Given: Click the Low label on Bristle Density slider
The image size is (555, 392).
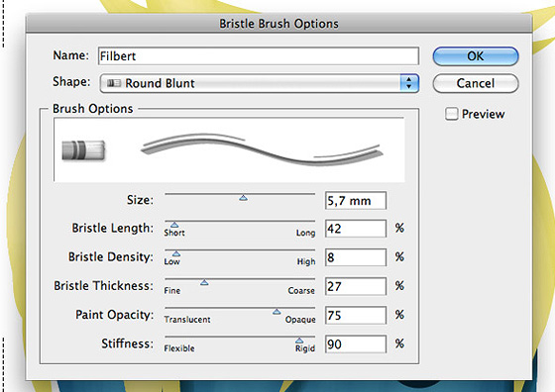Looking at the screenshot, I should (x=172, y=261).
